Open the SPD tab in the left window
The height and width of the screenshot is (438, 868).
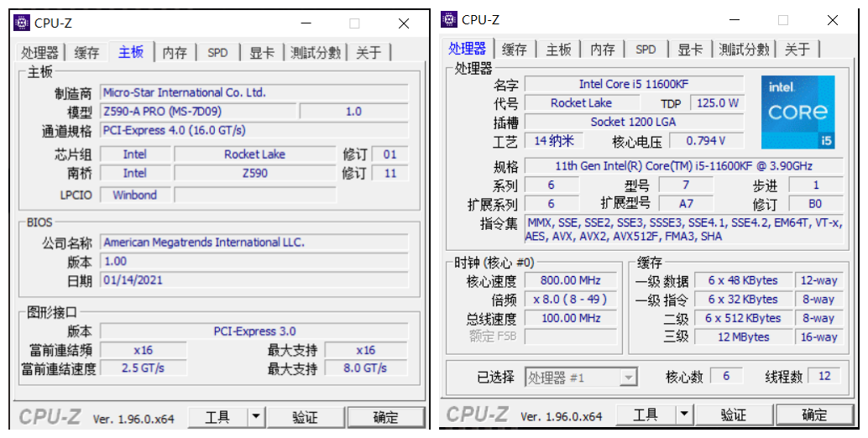coord(217,53)
